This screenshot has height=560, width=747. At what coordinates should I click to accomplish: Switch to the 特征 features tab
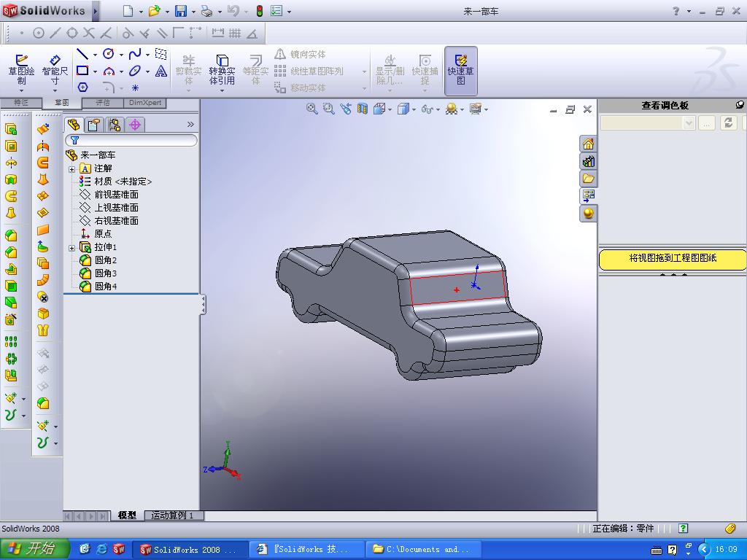21,102
